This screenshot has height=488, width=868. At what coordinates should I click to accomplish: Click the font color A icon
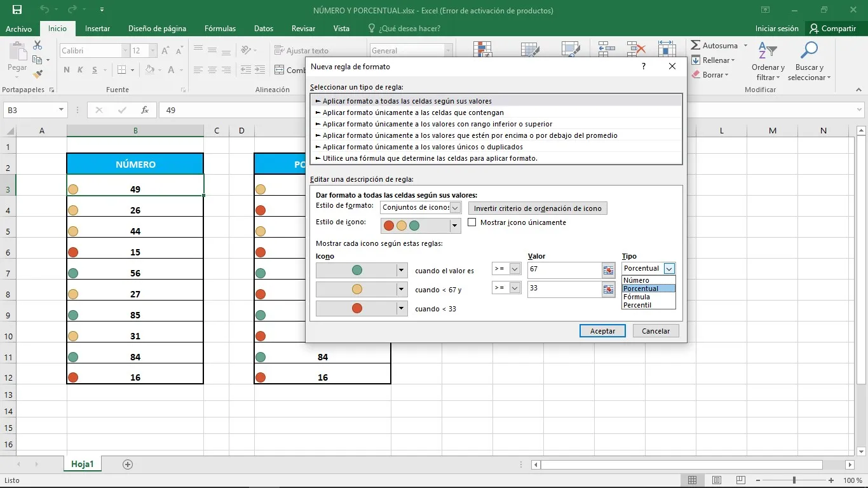tap(172, 70)
